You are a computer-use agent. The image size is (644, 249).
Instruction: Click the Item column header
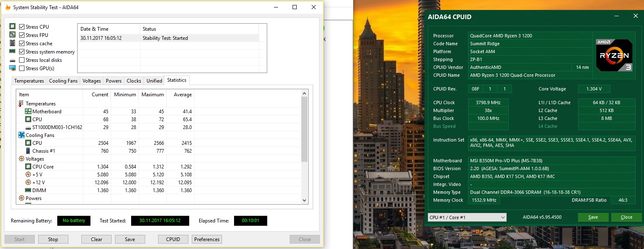point(50,95)
